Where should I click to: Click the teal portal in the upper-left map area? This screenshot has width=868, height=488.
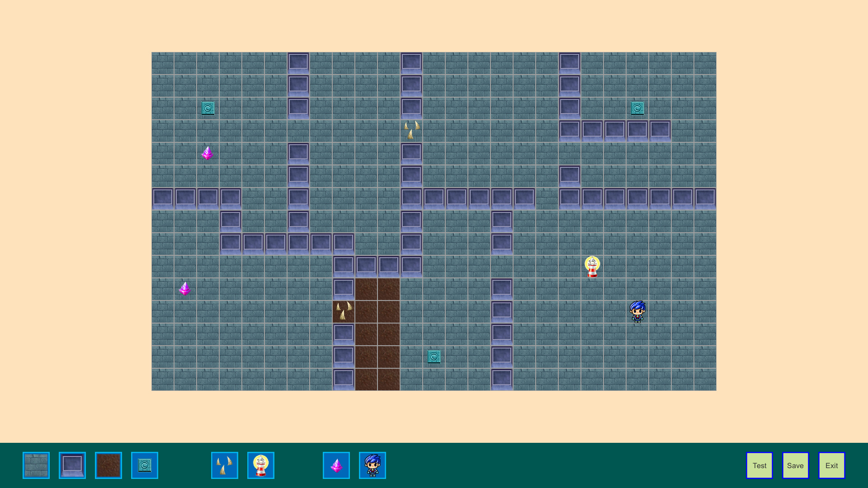[x=208, y=108]
